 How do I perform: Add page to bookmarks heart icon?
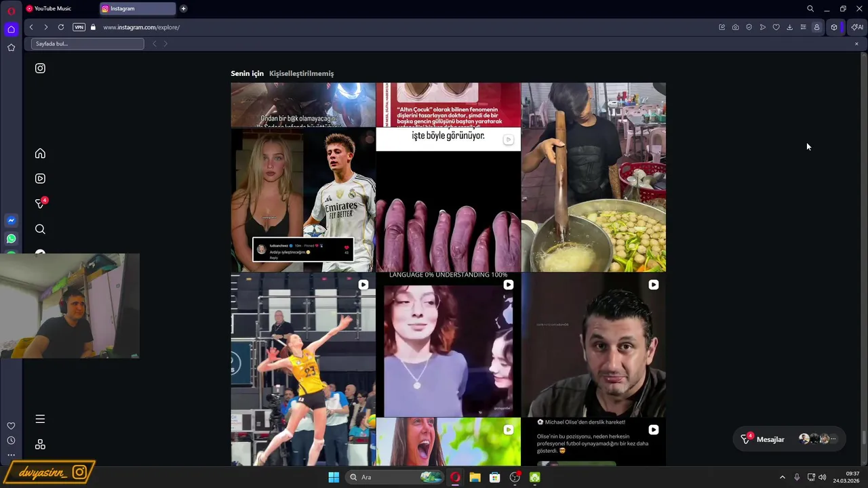coord(776,27)
